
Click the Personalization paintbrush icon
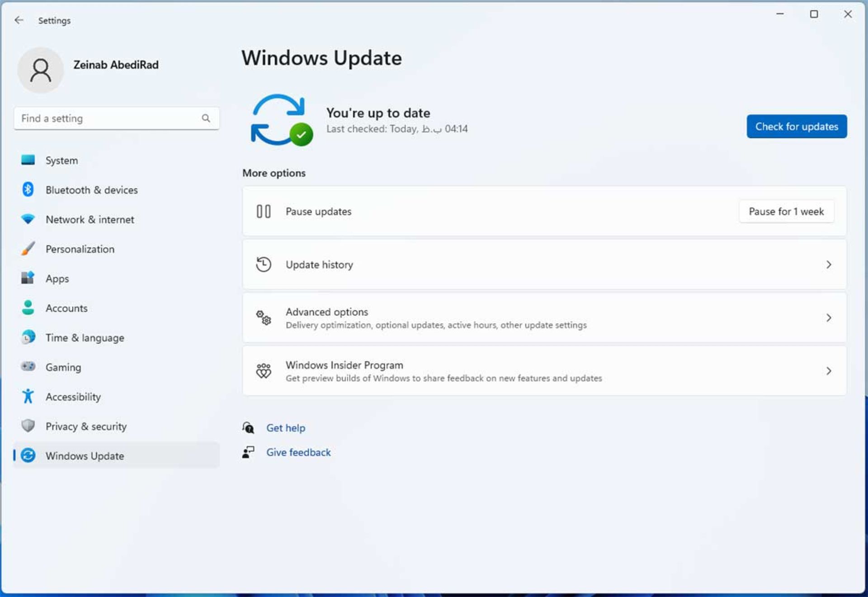[28, 249]
